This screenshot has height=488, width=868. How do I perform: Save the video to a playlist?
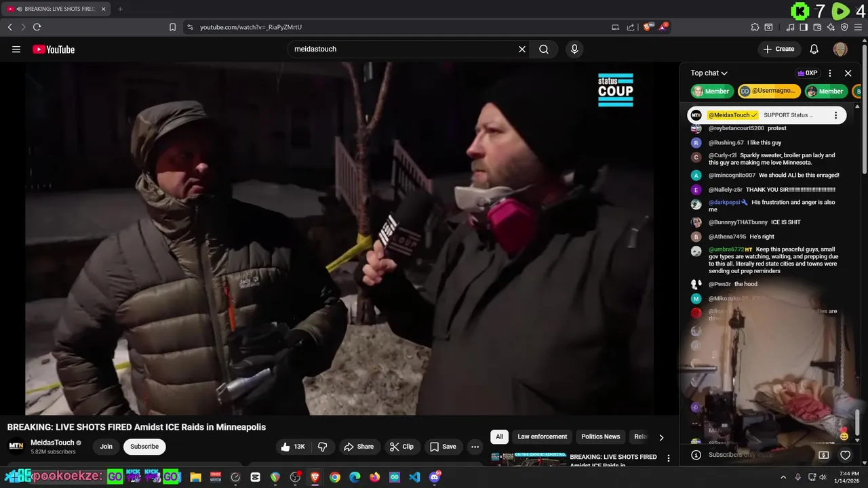point(443,447)
